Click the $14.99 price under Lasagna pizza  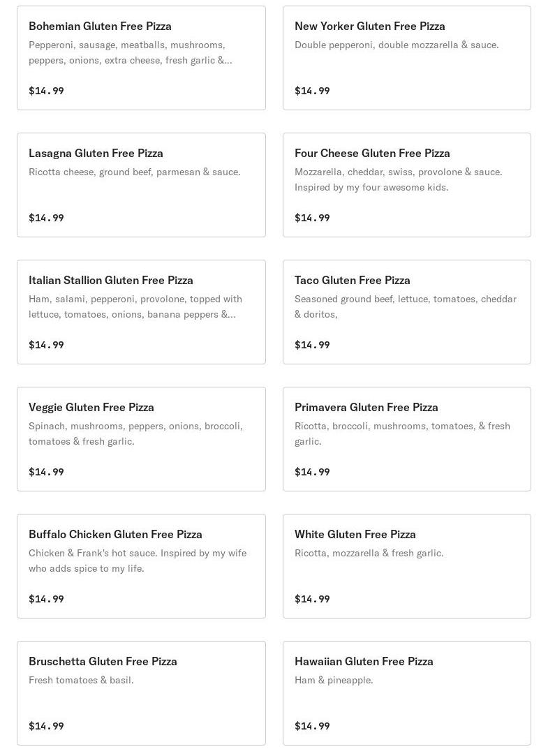coord(46,218)
